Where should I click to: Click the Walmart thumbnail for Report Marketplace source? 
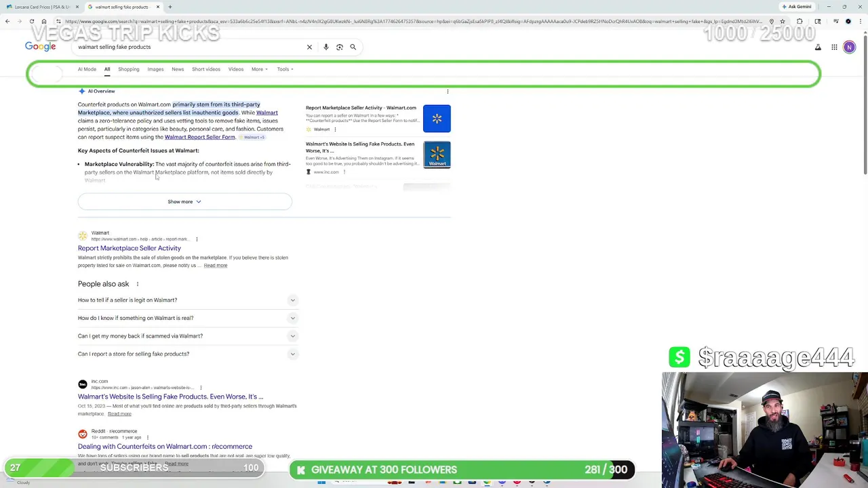tap(437, 119)
